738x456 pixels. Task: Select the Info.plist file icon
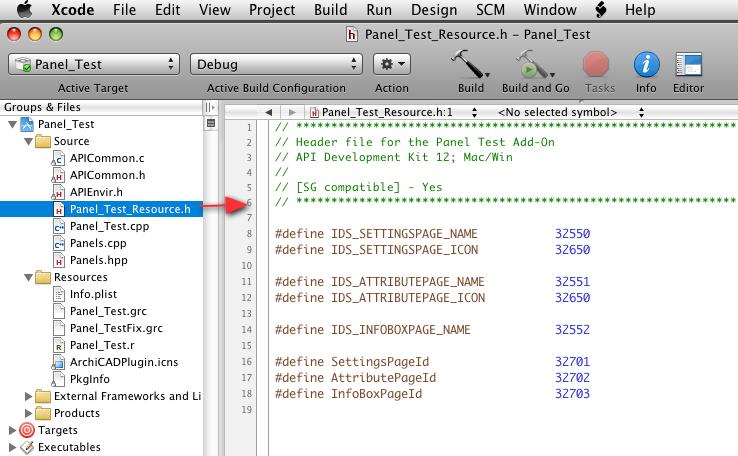[58, 295]
